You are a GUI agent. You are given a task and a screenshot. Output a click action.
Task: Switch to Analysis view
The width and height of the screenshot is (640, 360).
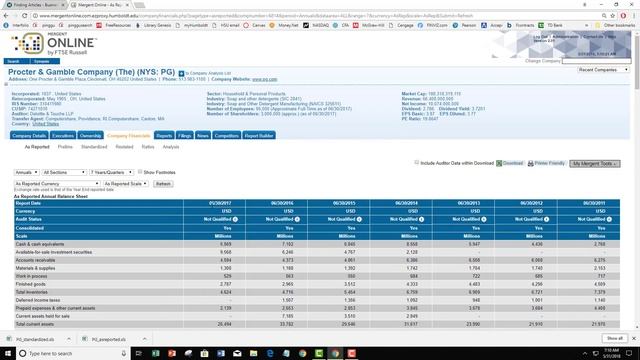171,147
